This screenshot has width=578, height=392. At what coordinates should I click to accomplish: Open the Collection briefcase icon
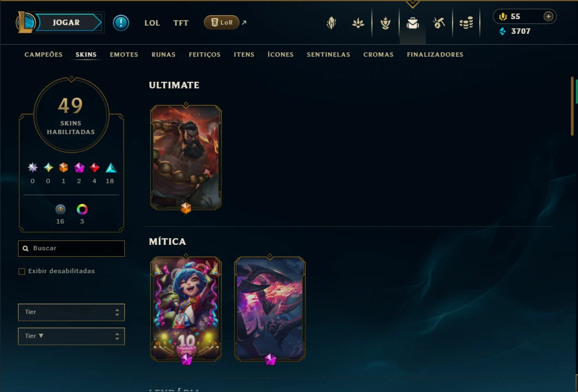412,23
